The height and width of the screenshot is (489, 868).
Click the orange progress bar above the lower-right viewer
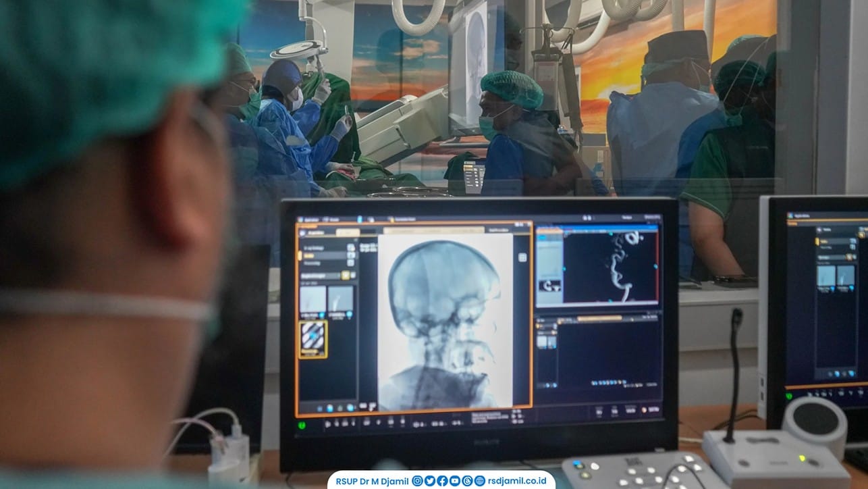tap(599, 318)
